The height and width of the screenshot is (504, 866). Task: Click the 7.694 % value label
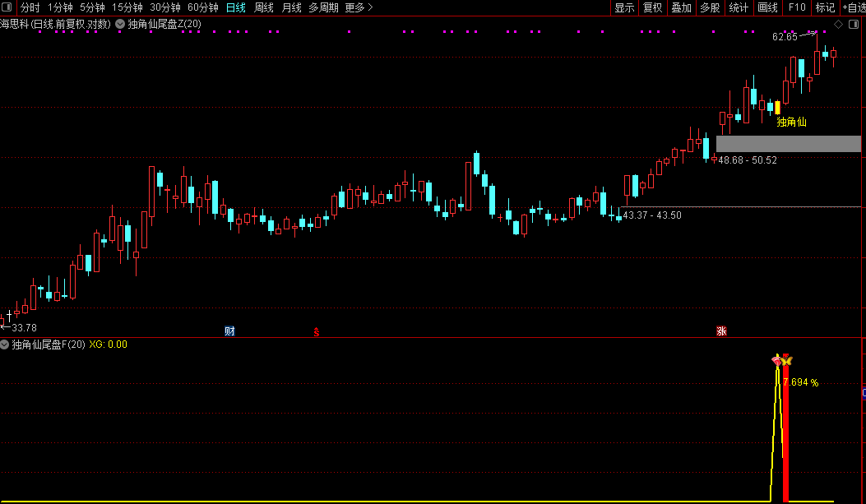[802, 382]
